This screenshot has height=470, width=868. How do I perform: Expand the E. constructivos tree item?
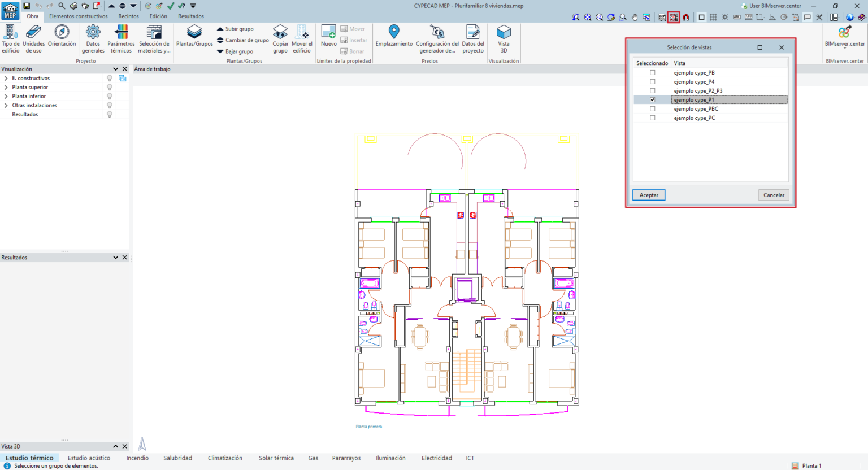pos(7,78)
